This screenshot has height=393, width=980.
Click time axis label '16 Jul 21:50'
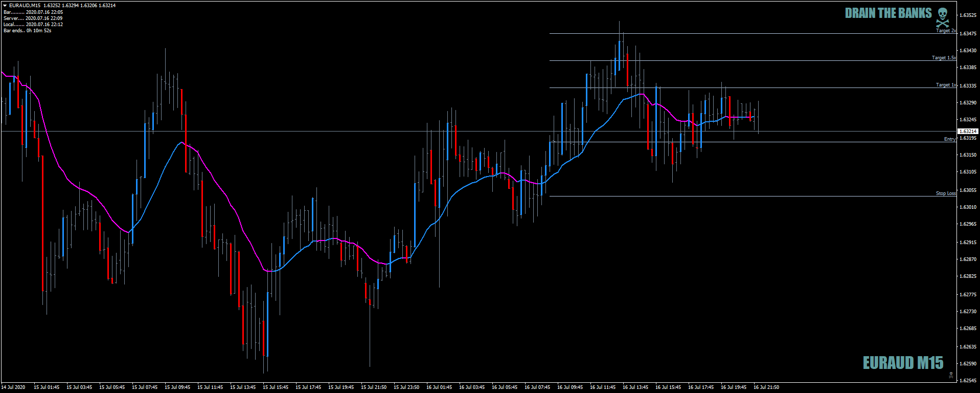[766, 387]
